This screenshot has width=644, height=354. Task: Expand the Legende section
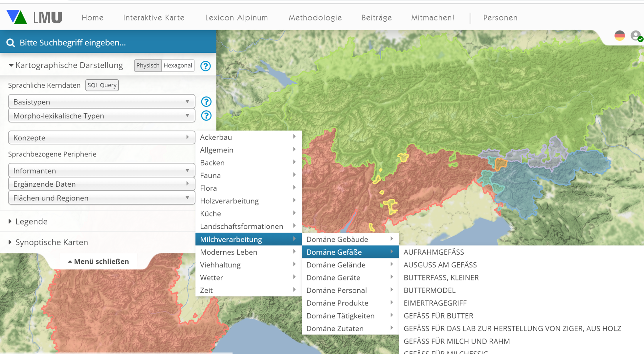(10, 221)
